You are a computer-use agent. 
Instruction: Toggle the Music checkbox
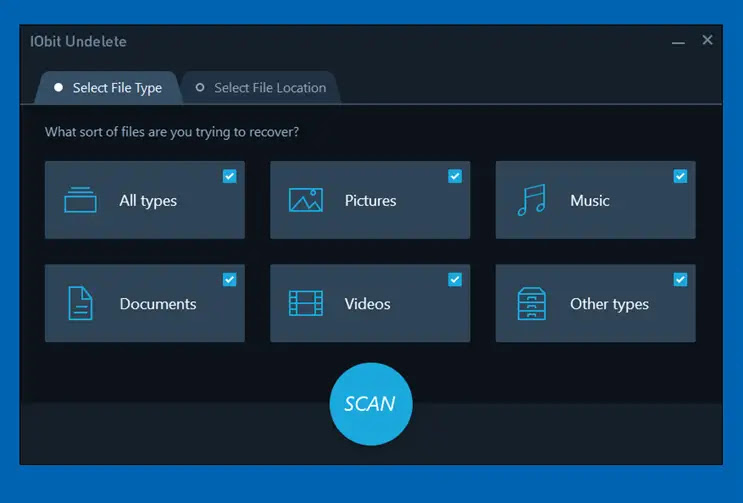pos(680,176)
